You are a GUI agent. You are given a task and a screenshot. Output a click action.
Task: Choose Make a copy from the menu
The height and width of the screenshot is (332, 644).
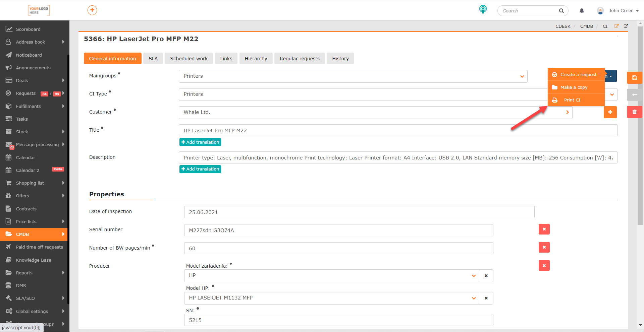[x=576, y=87]
